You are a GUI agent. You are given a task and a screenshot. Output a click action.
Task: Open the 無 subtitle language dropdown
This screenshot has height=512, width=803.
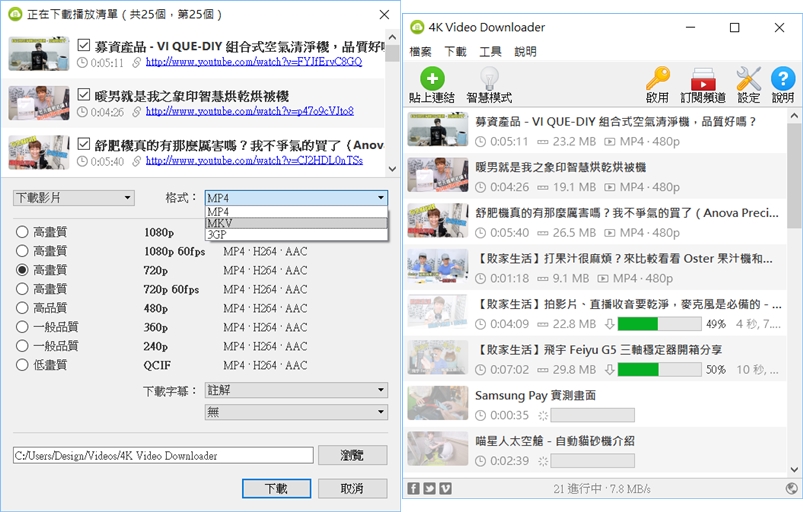pyautogui.click(x=296, y=412)
